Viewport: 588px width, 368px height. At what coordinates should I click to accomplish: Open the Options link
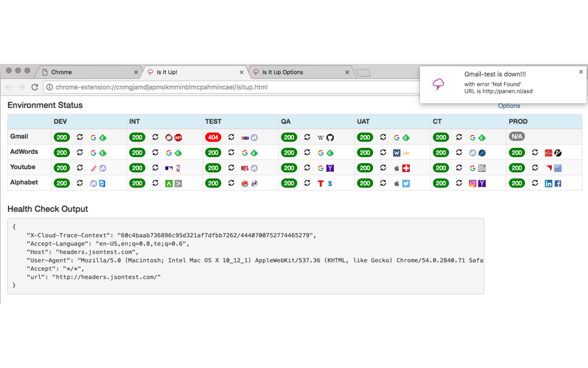click(x=509, y=106)
